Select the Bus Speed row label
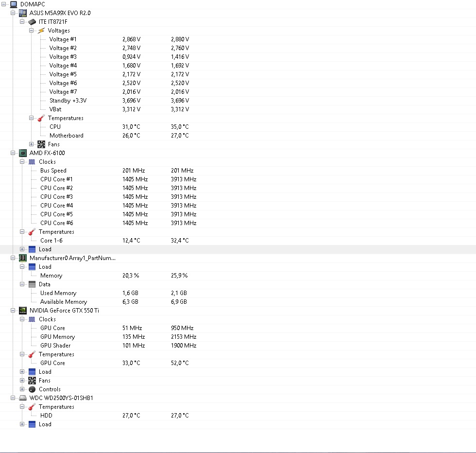Screen dimensions: 476x453 click(53, 171)
